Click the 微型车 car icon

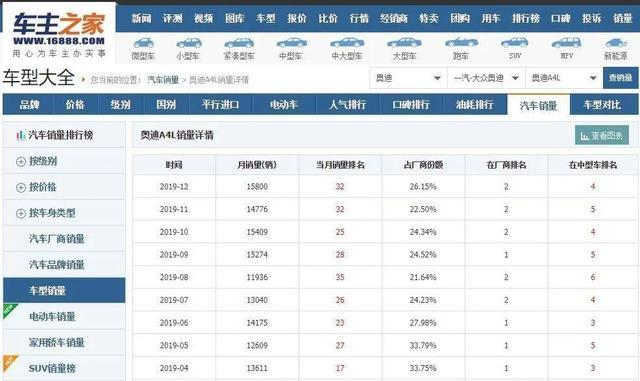click(x=143, y=43)
